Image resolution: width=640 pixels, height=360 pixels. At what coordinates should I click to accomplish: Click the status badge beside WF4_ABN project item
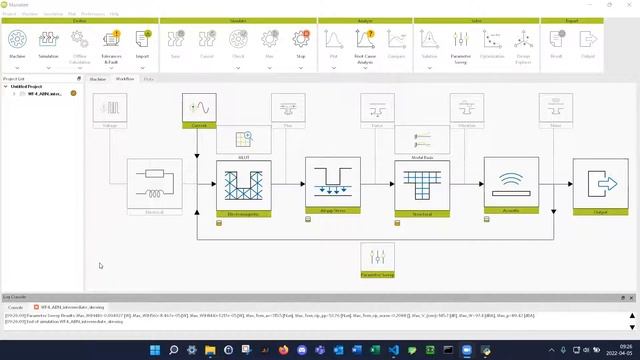pyautogui.click(x=73, y=93)
